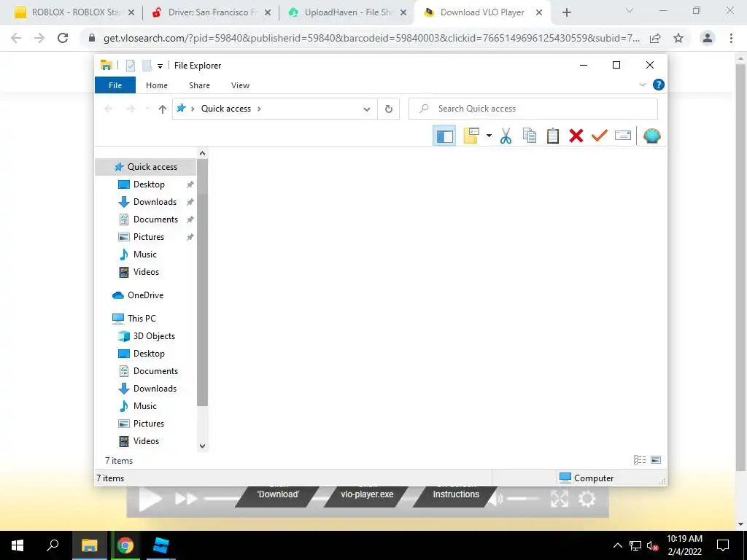Screen dimensions: 747x560
Task: Open the File tab
Action: coord(115,85)
